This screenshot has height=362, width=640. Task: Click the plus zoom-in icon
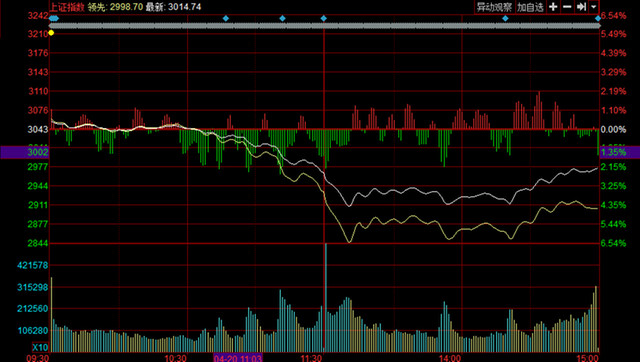click(x=553, y=7)
